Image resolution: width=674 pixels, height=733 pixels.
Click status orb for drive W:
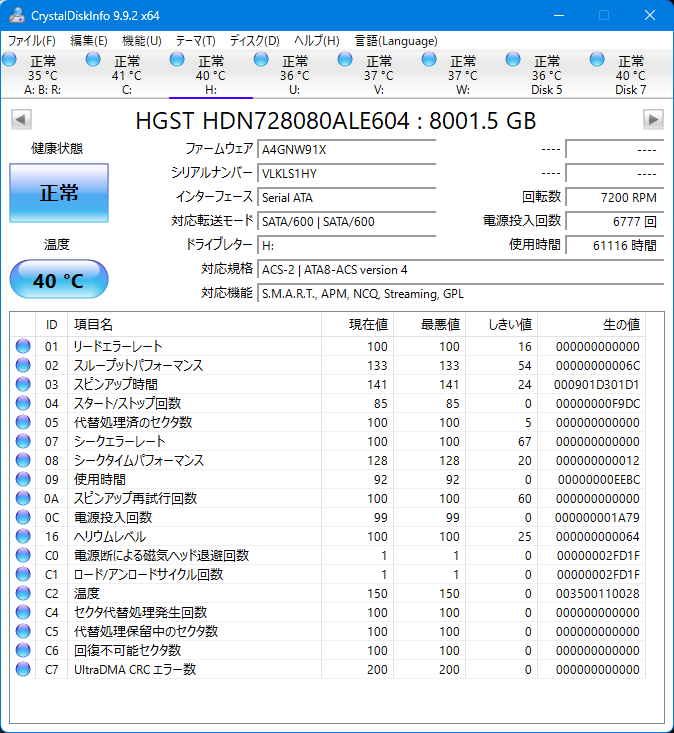point(429,60)
